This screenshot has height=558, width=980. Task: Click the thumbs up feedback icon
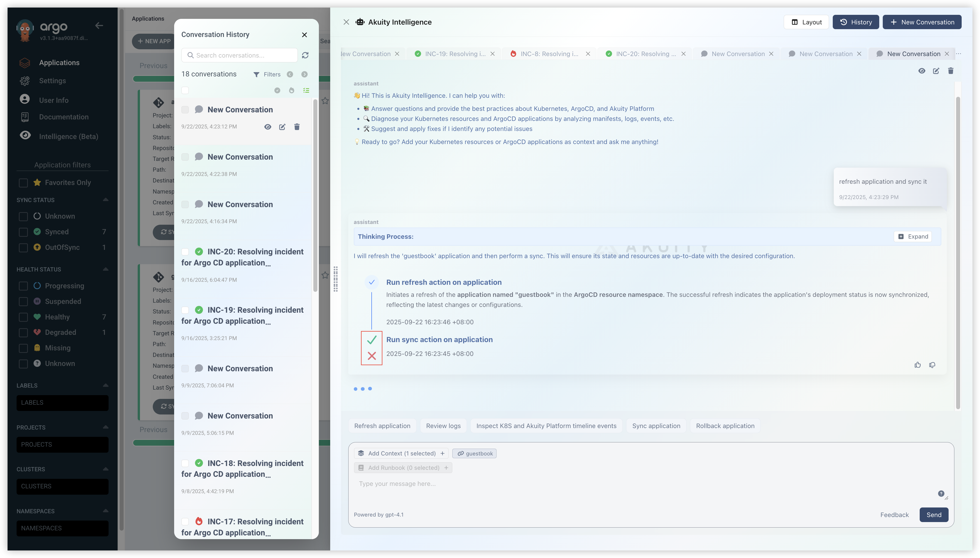point(917,365)
